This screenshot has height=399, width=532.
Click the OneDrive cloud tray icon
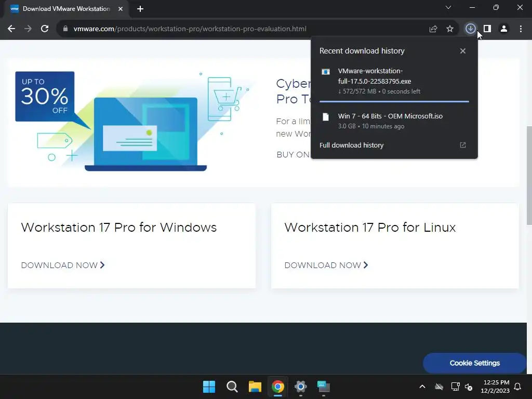point(439,387)
